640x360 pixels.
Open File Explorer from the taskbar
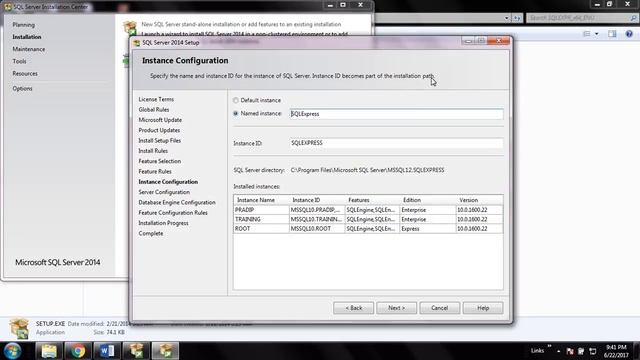(x=49, y=351)
